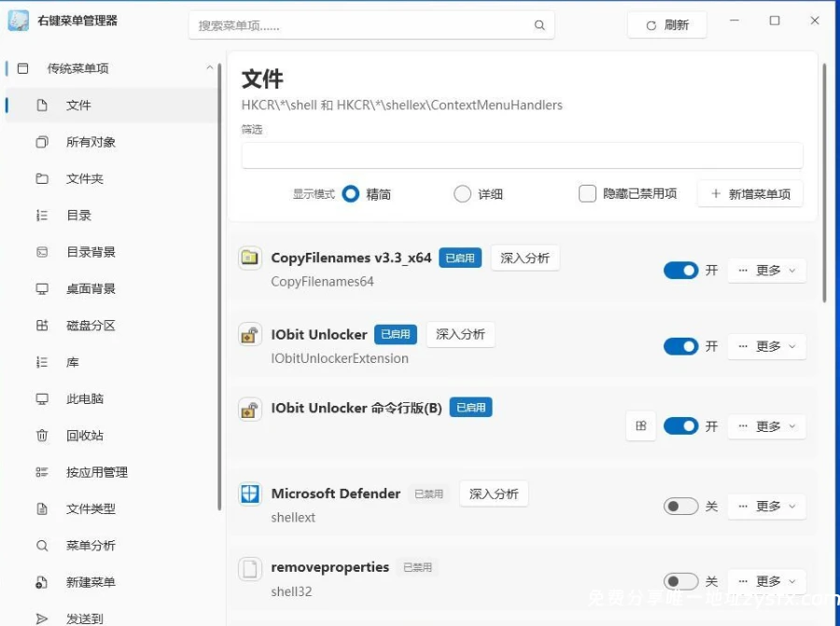840x626 pixels.
Task: Check the 隐藏已禁用项 checkbox
Action: (x=587, y=193)
